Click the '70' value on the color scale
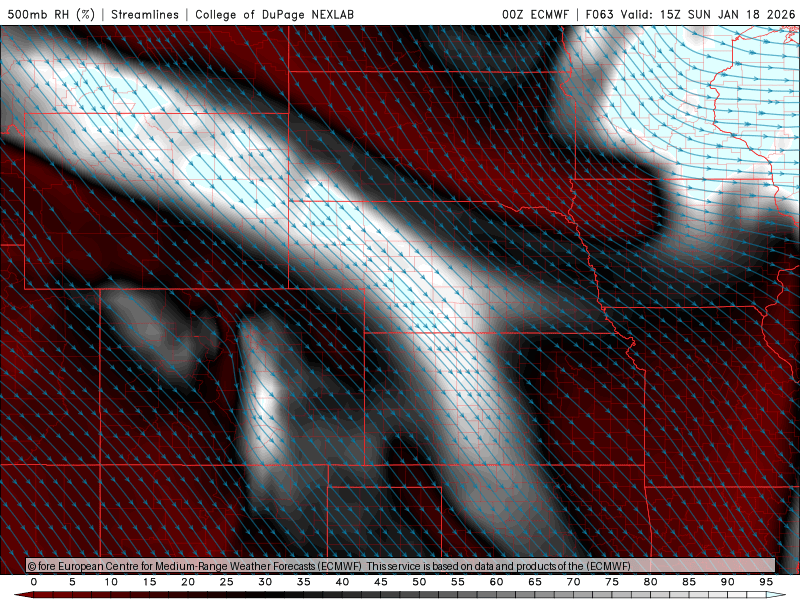 (573, 582)
